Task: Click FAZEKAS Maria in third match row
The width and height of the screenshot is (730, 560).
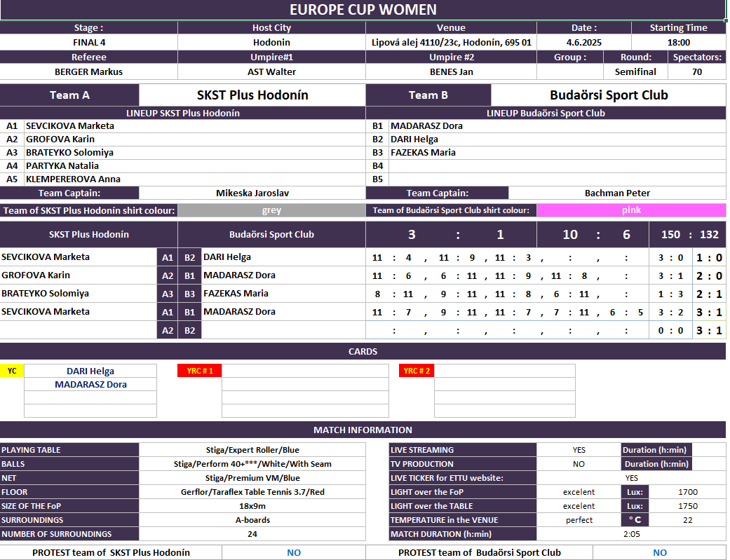Action: point(283,293)
